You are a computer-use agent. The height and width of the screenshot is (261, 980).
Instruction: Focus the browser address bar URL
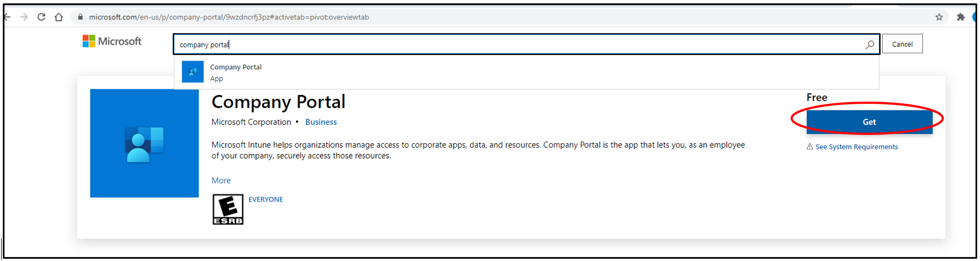[x=229, y=17]
